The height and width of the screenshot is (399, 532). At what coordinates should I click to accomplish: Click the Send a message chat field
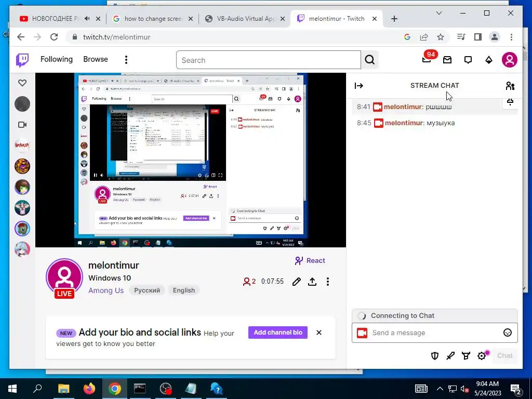coord(435,333)
